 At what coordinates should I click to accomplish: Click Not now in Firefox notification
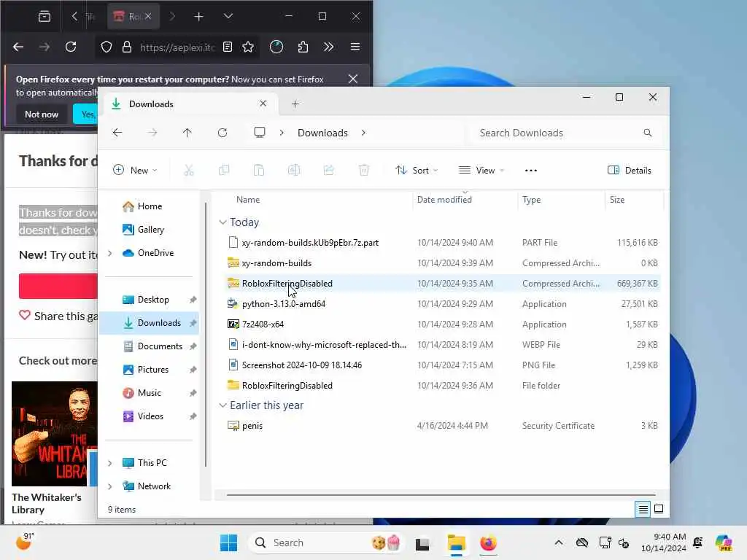[42, 114]
